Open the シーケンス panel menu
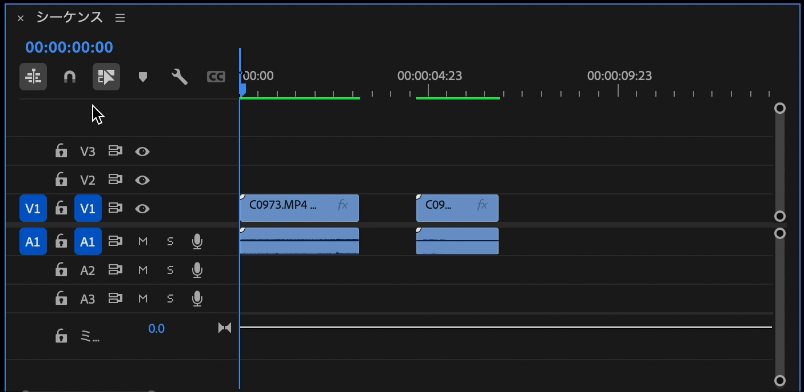 click(120, 18)
